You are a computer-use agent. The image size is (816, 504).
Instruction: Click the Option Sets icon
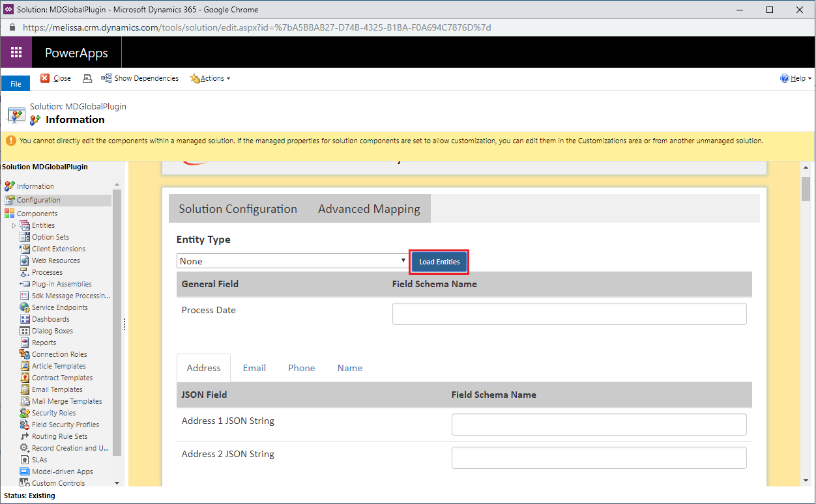tap(25, 237)
